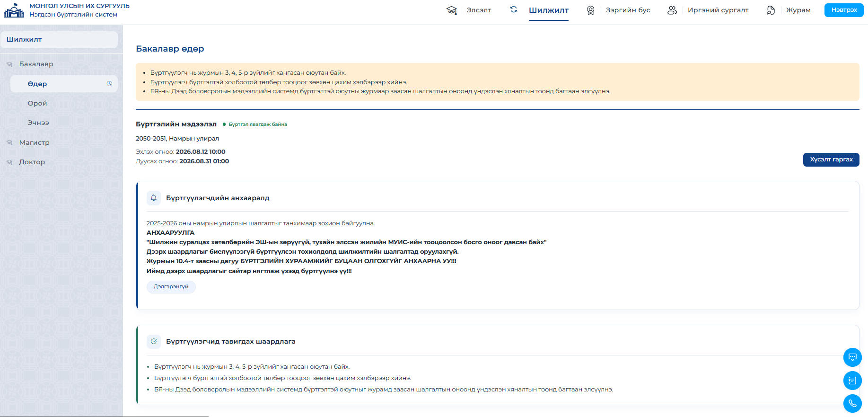The image size is (868, 417).
Task: Expand the Бакалавр tree section
Action: (36, 64)
